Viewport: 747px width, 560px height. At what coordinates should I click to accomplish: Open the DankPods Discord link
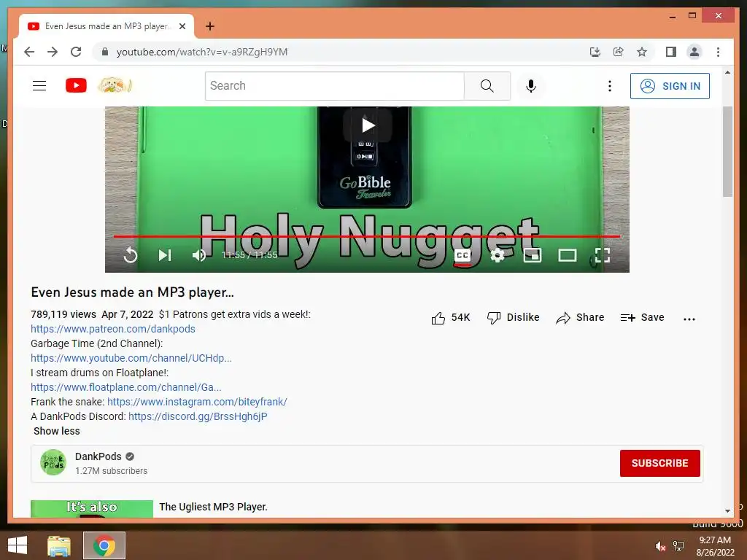coord(198,416)
